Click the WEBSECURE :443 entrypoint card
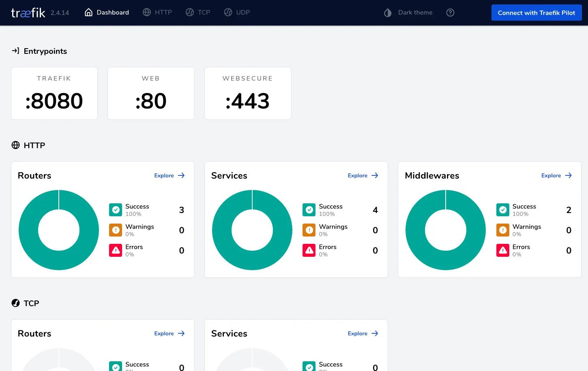The image size is (588, 371). (x=248, y=94)
